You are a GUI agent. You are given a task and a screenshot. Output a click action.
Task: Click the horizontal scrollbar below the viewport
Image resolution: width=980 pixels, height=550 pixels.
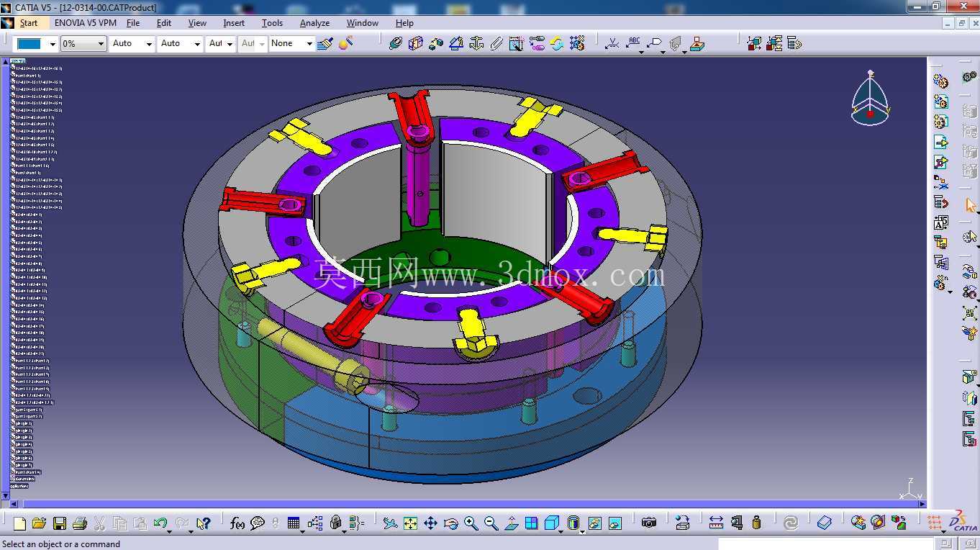(467, 504)
